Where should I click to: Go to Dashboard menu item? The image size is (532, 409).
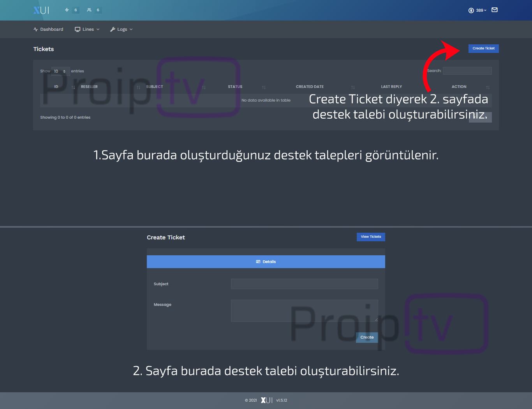48,30
